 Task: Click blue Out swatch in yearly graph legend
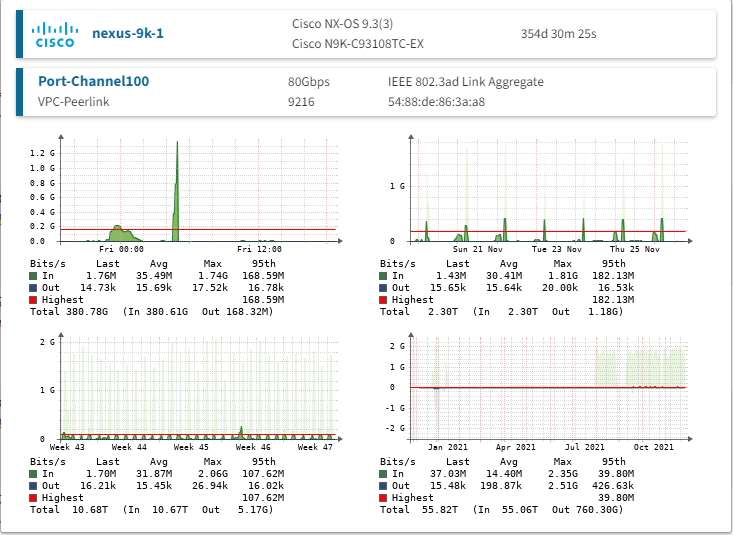(x=383, y=486)
